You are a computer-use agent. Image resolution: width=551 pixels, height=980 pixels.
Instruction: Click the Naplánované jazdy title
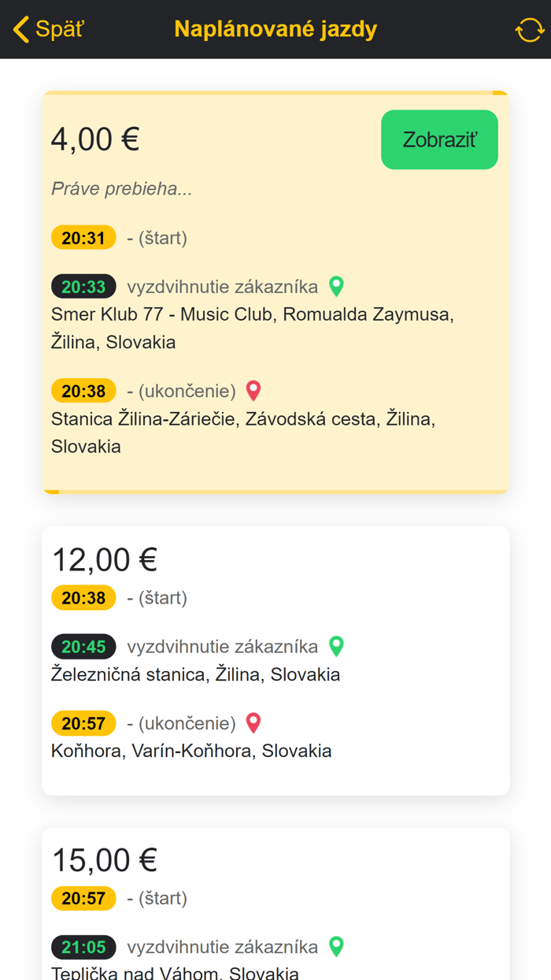click(x=275, y=28)
